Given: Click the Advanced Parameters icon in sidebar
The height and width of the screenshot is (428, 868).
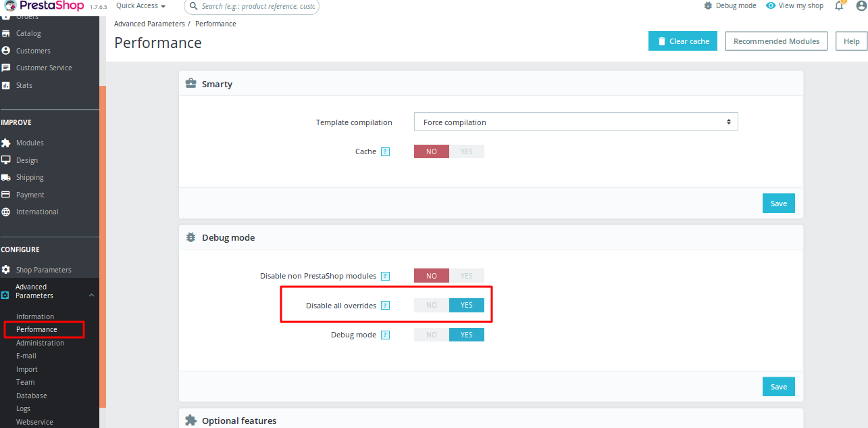Looking at the screenshot, I should coord(5,295).
